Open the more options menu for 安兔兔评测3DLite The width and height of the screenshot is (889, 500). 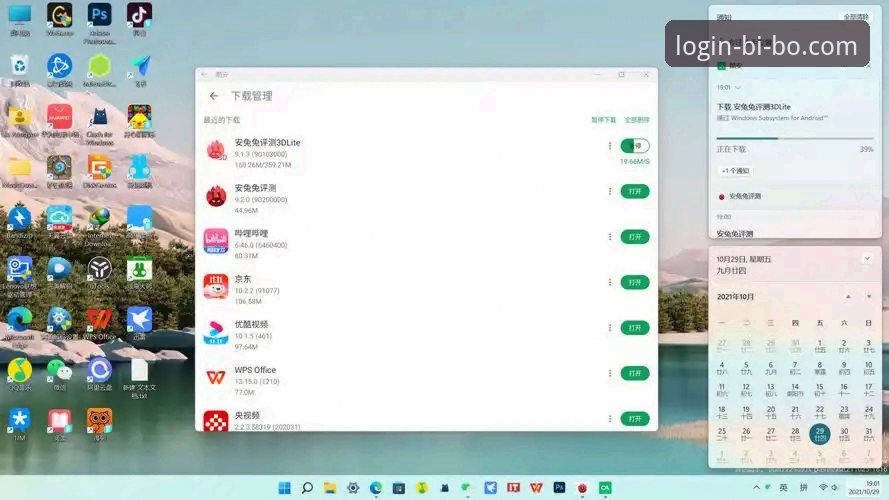click(609, 146)
